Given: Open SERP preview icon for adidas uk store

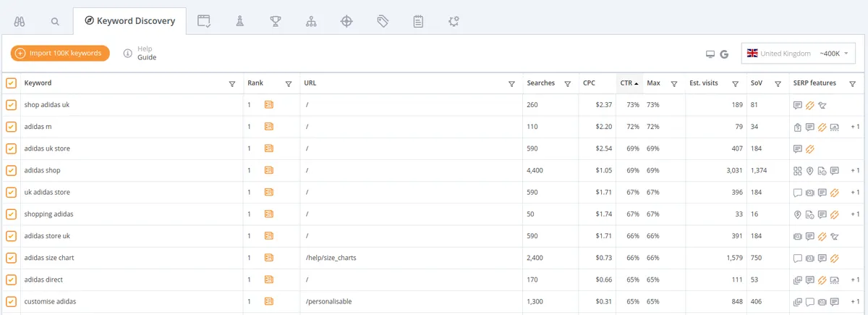Looking at the screenshot, I should (x=269, y=148).
